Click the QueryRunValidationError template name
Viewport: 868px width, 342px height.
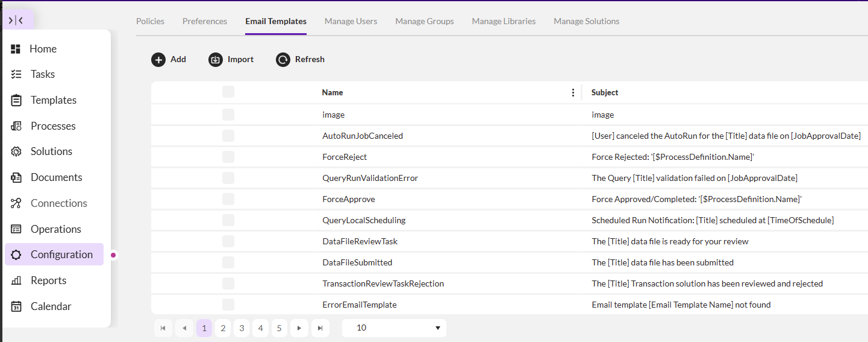pos(370,178)
